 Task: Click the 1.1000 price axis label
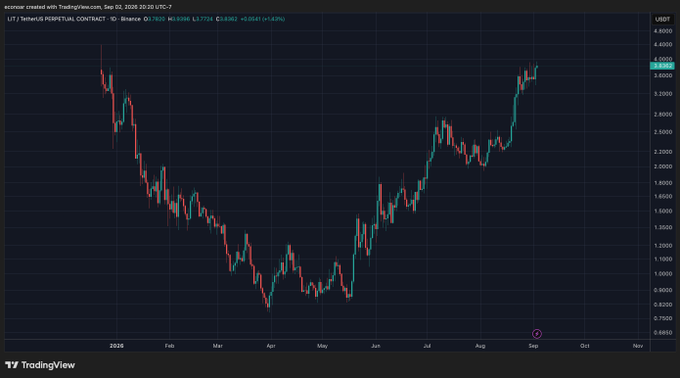(663, 259)
